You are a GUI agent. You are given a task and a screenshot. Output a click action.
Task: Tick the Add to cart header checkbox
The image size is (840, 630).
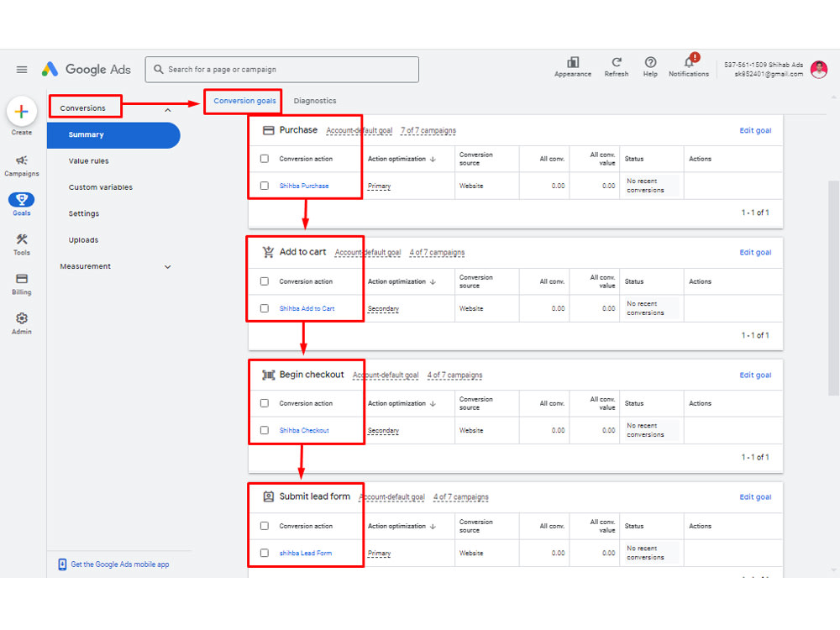click(x=265, y=281)
